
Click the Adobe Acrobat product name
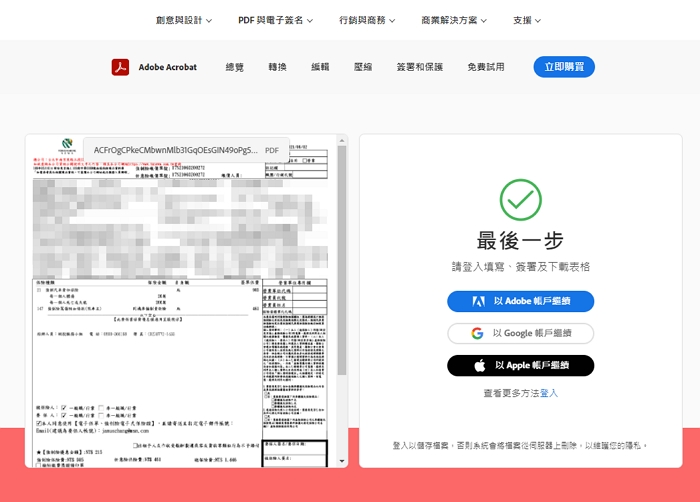tap(167, 67)
